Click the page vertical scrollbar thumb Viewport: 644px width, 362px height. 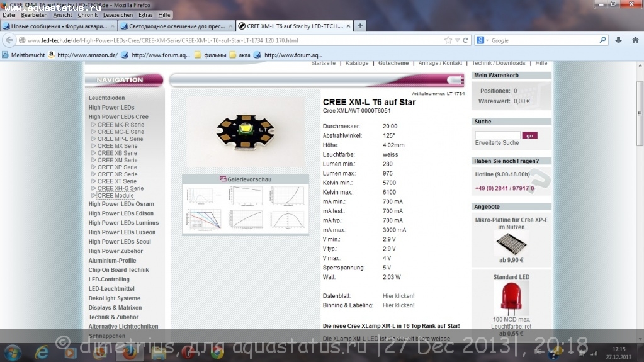coord(640,113)
